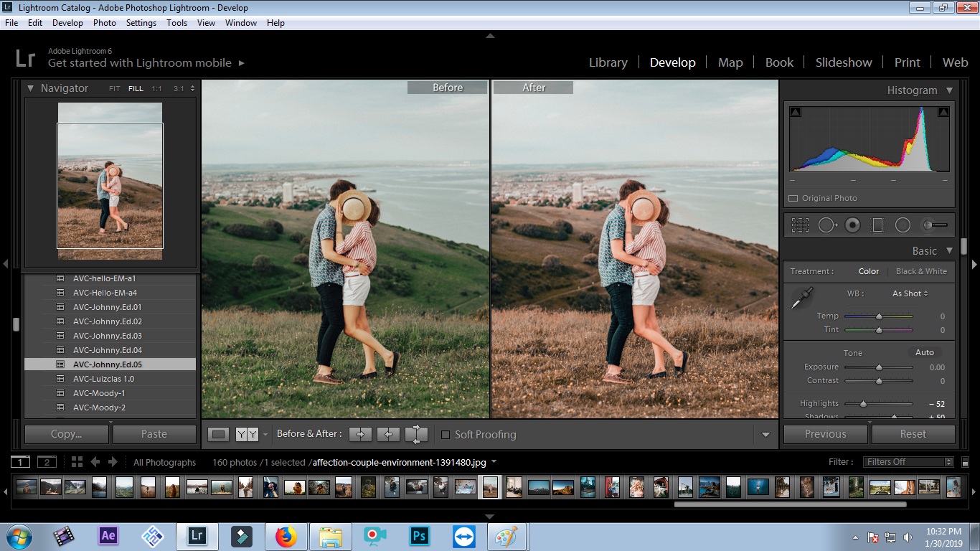This screenshot has width=980, height=551.
Task: Go forward with the right arrow
Action: 113,462
